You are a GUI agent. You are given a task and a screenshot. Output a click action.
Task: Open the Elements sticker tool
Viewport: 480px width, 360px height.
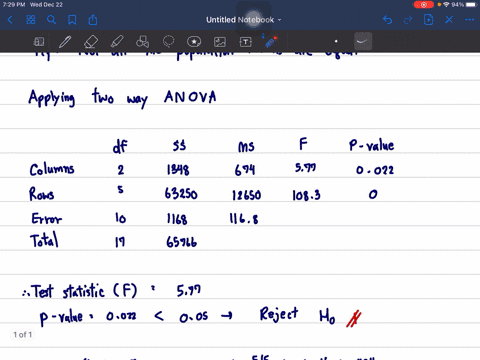pyautogui.click(x=194, y=42)
